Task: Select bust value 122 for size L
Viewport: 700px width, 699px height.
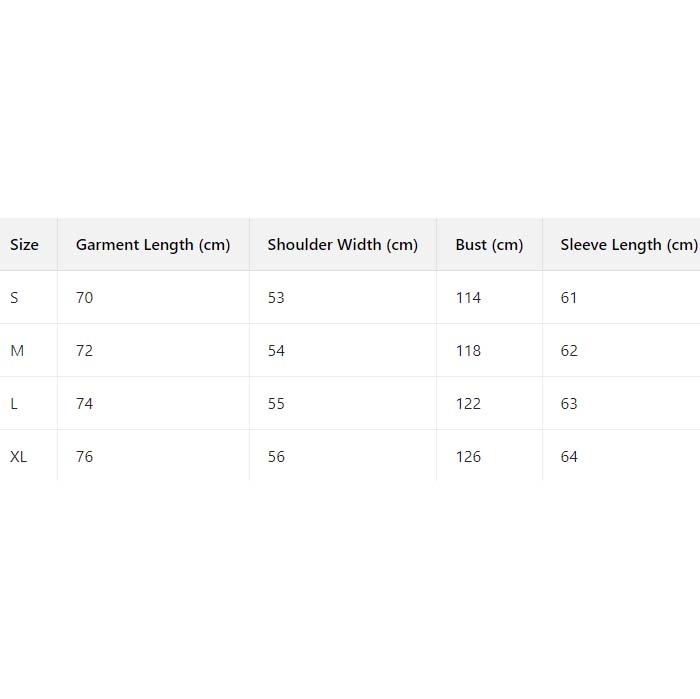Action: coord(468,404)
